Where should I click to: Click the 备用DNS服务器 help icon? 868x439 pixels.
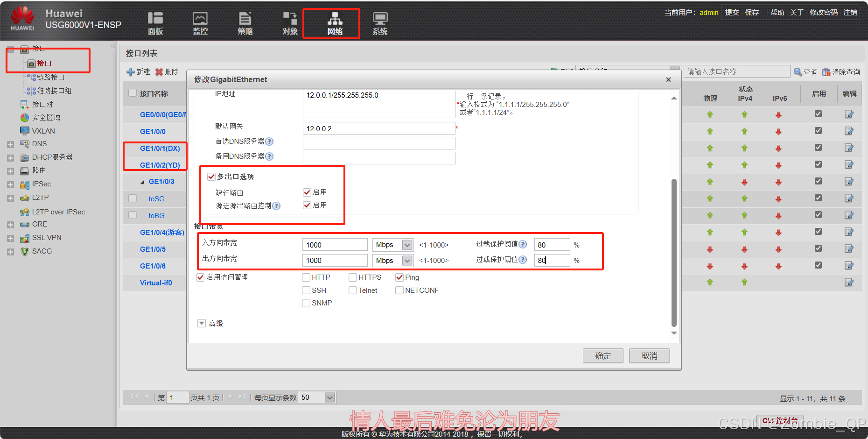269,156
